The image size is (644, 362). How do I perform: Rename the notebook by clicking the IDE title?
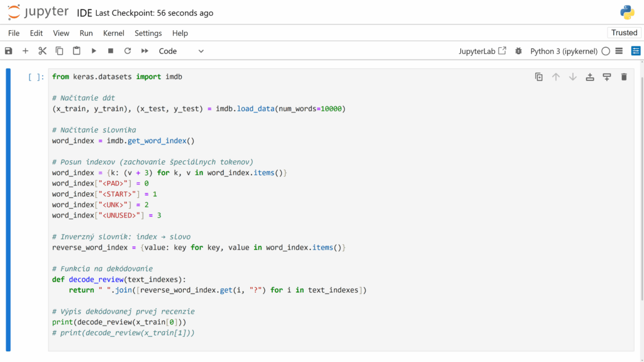[x=84, y=13]
